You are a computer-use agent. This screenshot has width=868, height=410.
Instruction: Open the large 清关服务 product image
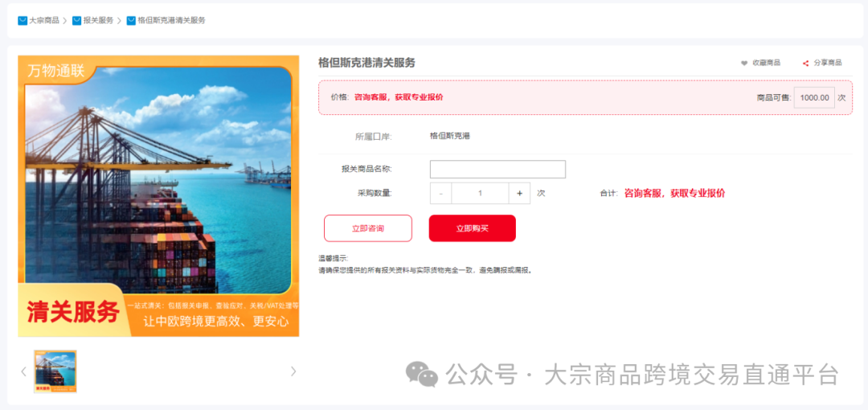click(x=158, y=195)
